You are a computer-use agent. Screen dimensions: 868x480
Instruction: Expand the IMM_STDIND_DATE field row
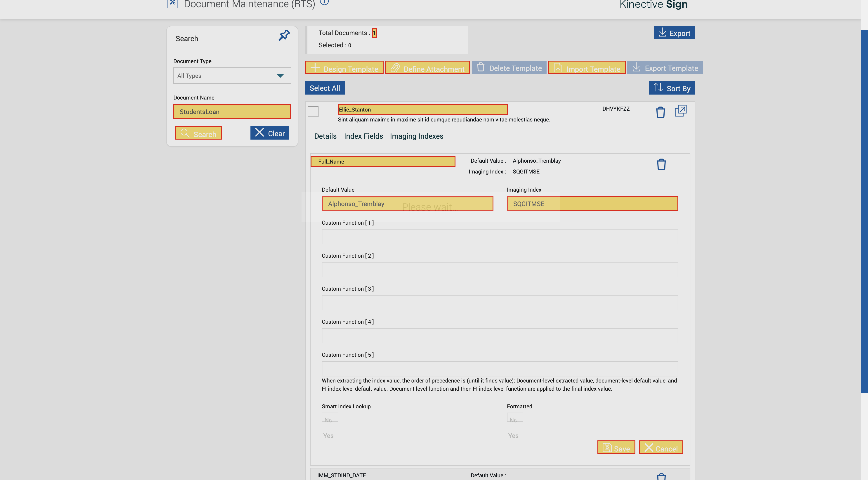coord(341,475)
